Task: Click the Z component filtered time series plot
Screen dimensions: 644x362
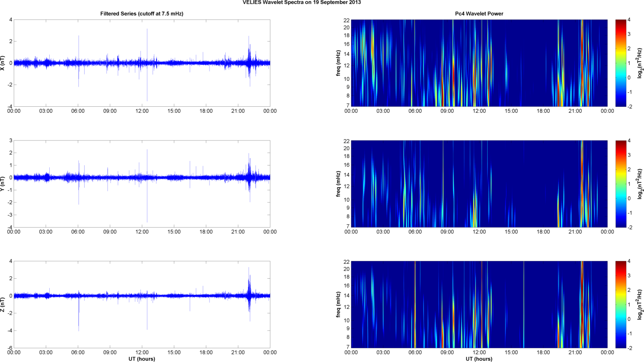Action: 142,305
